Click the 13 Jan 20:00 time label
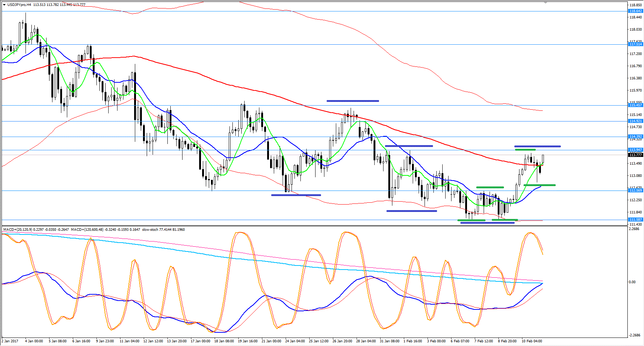The image size is (644, 346). 177,341
